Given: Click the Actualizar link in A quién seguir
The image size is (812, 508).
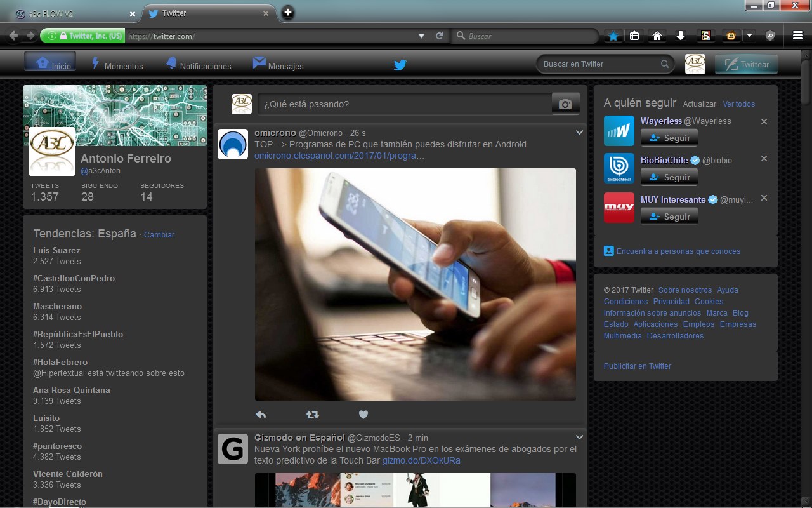Looking at the screenshot, I should coord(700,104).
